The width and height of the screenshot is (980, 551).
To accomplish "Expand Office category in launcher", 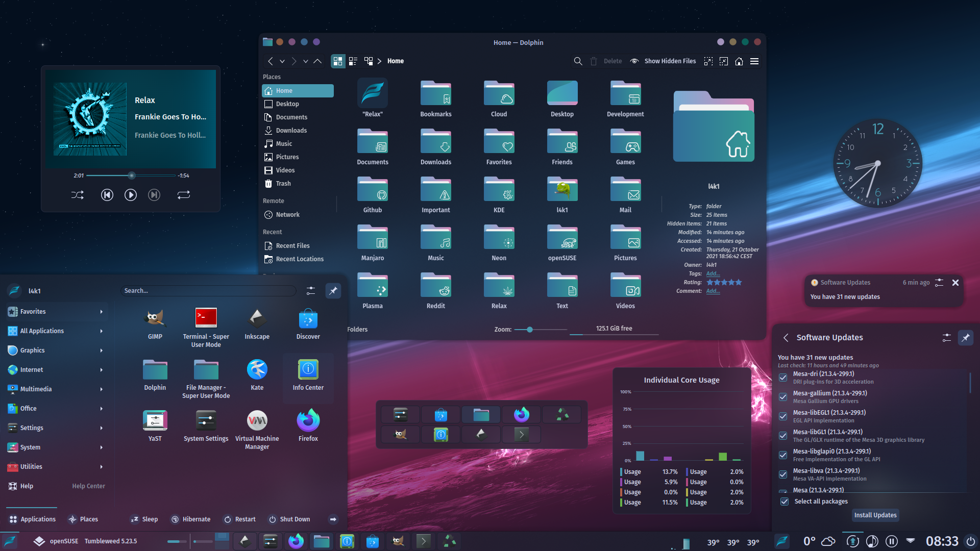I will click(x=57, y=409).
